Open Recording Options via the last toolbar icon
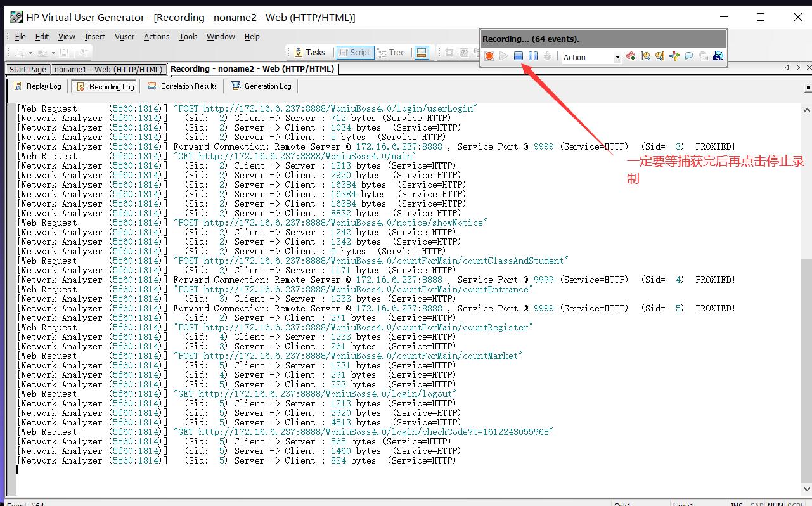 coord(718,56)
